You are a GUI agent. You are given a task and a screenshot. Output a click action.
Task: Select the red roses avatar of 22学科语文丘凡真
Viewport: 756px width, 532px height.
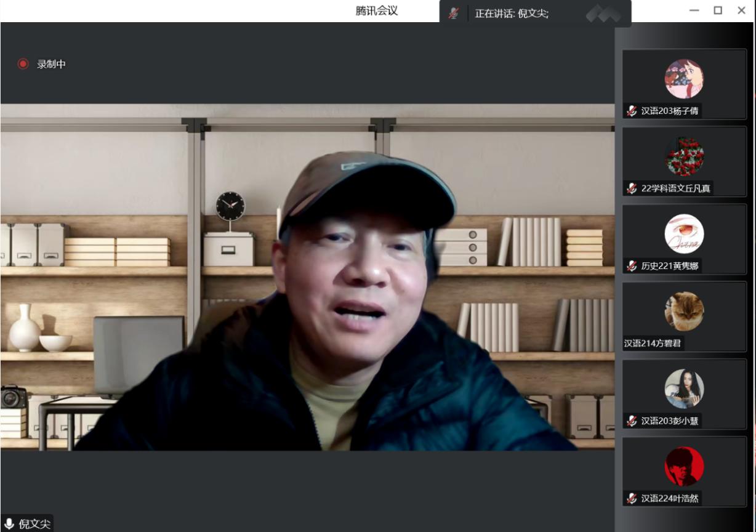tap(684, 156)
